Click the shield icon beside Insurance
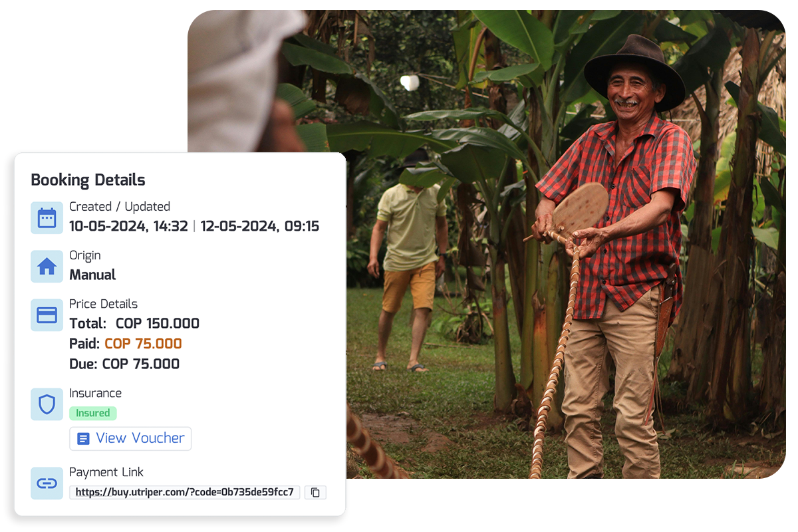Screen dimensions: 798x532 (47, 404)
